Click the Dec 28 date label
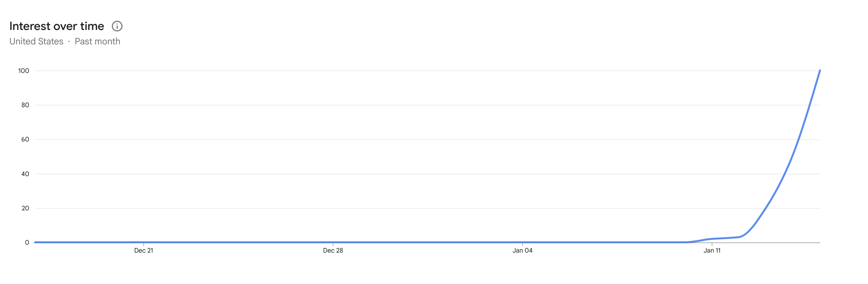This screenshot has width=868, height=284. (333, 250)
